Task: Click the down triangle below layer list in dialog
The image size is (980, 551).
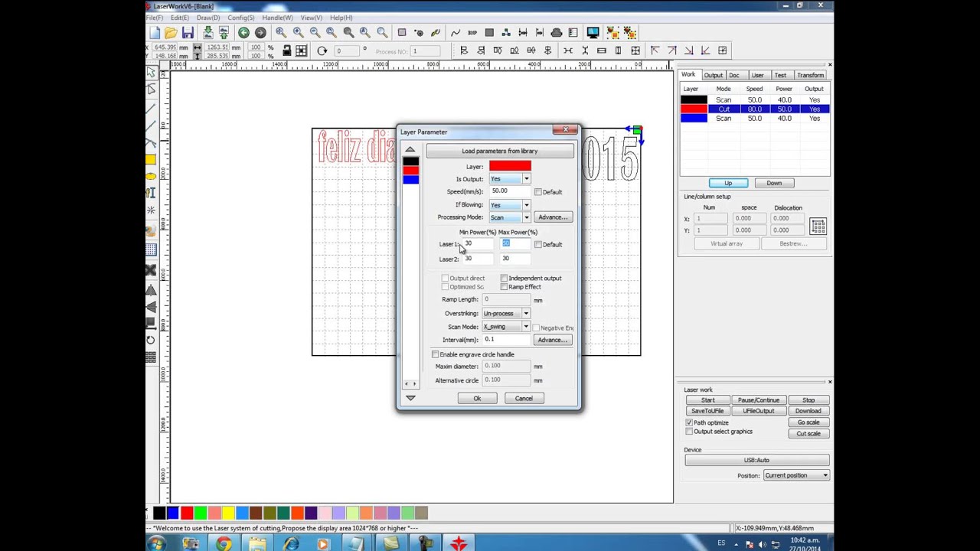Action: (410, 398)
